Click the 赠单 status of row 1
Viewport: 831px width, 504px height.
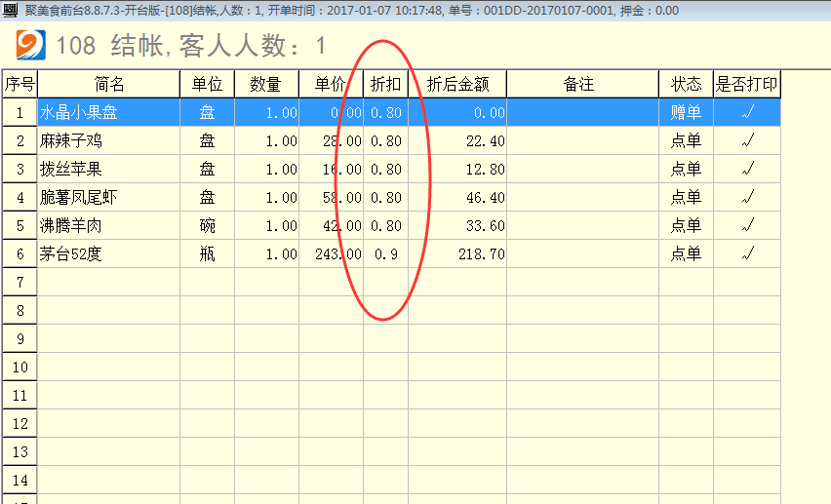[x=686, y=113]
